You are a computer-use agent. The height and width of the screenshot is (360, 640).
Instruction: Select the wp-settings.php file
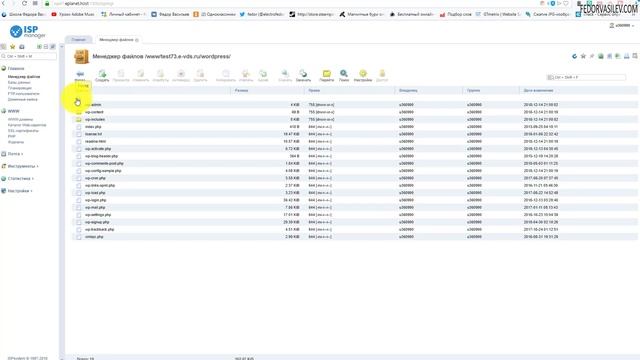point(98,215)
